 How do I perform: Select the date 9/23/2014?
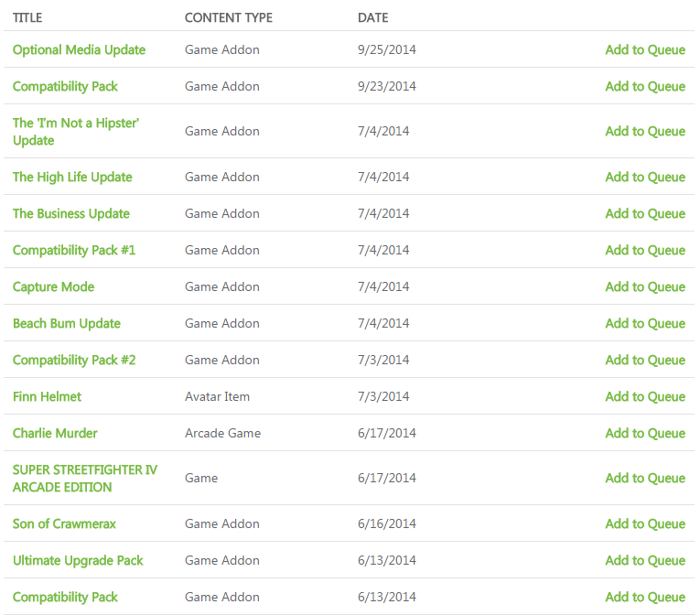pyautogui.click(x=387, y=86)
